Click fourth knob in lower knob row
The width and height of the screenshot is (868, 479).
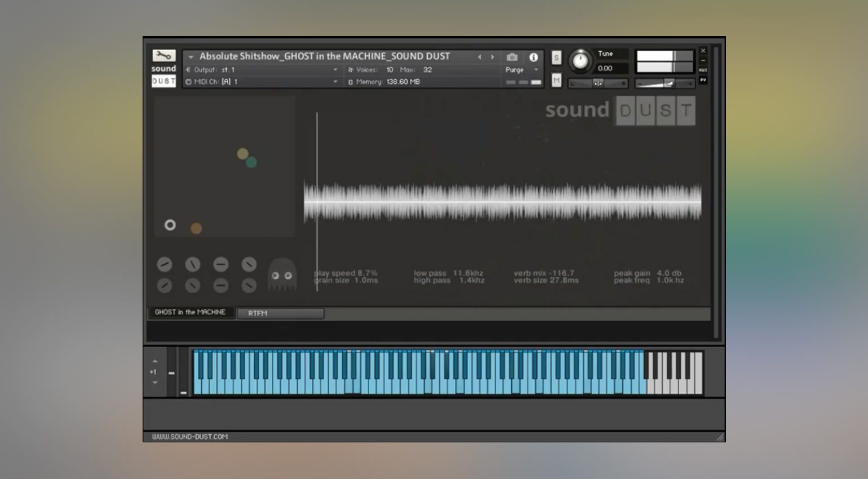pyautogui.click(x=249, y=286)
